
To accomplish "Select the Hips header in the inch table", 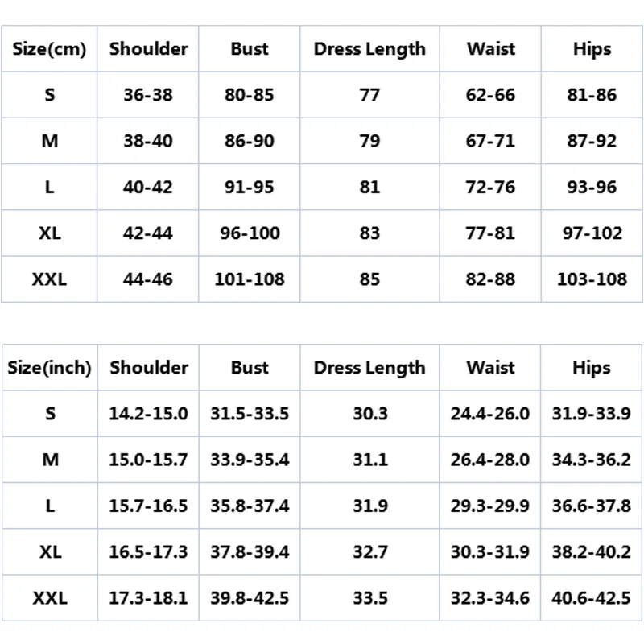I will pos(592,368).
